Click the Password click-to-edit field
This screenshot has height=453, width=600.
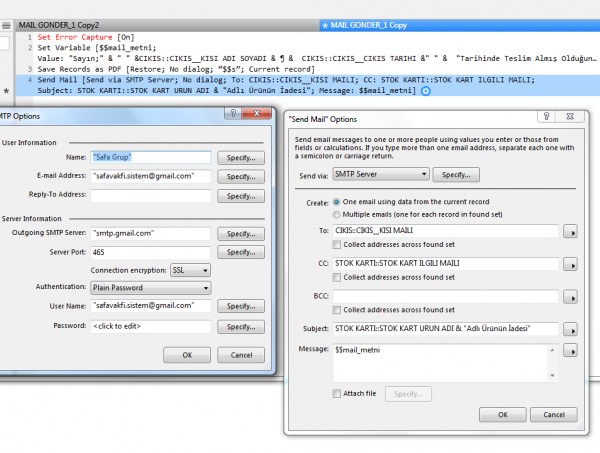[150, 326]
